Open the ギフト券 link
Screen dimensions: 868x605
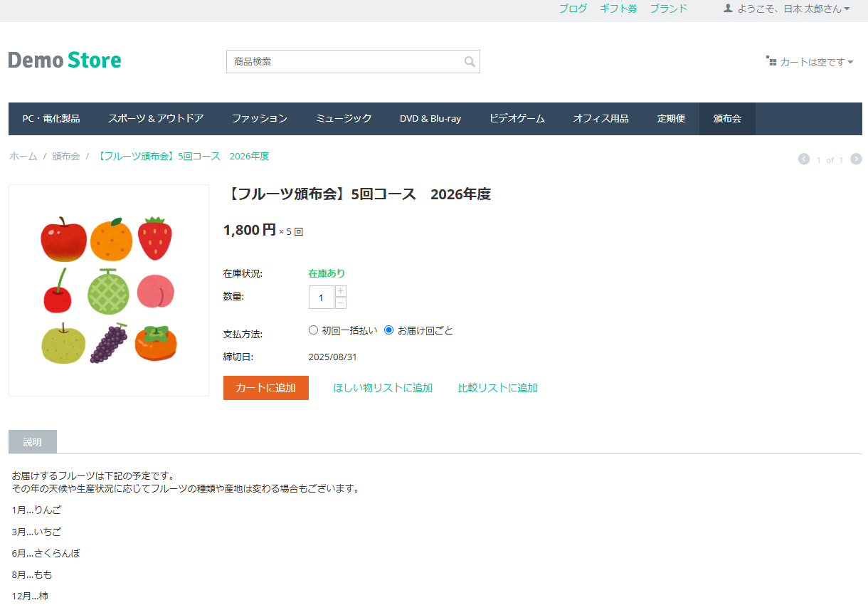(x=618, y=9)
